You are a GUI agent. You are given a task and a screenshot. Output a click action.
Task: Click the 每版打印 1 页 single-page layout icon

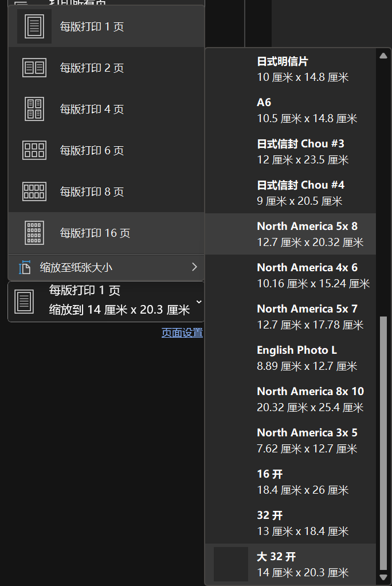click(x=34, y=26)
